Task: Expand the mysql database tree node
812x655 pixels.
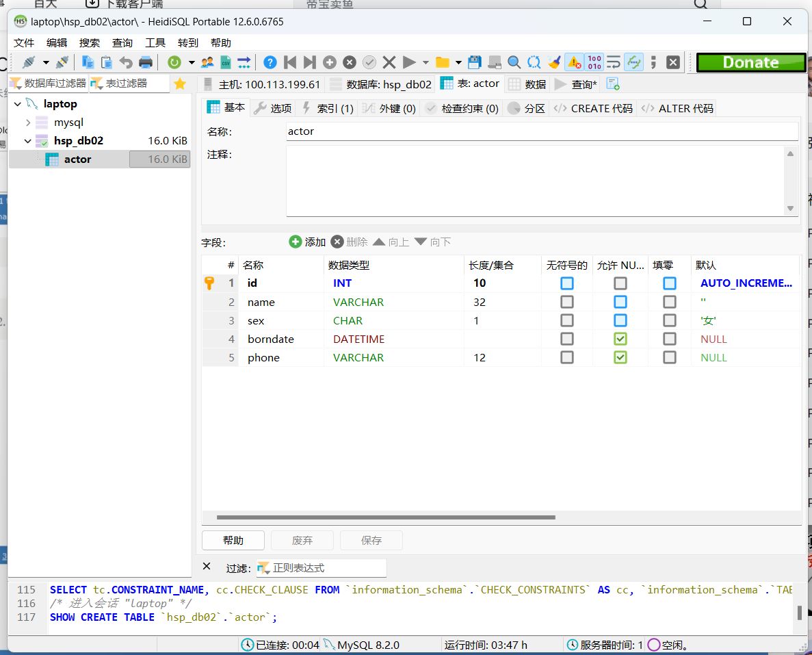Action: [x=28, y=123]
